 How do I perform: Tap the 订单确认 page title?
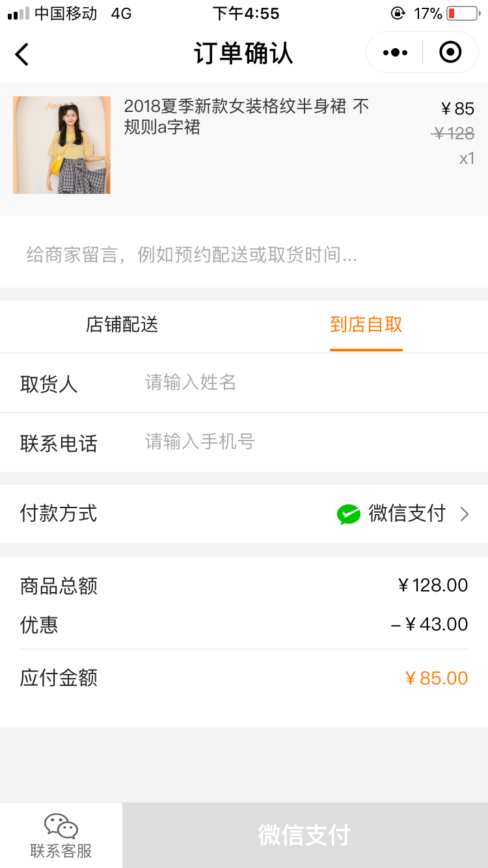(x=243, y=53)
